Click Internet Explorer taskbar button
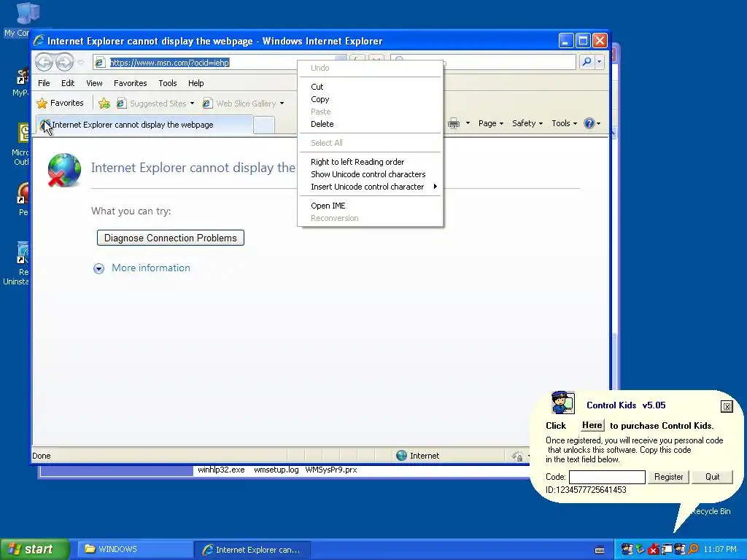Viewport: 747px width, 560px height. tap(252, 550)
